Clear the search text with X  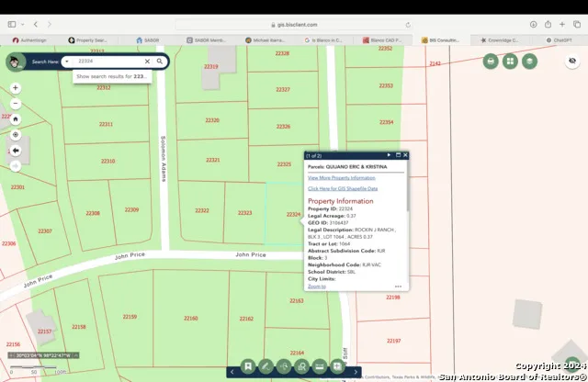point(147,62)
